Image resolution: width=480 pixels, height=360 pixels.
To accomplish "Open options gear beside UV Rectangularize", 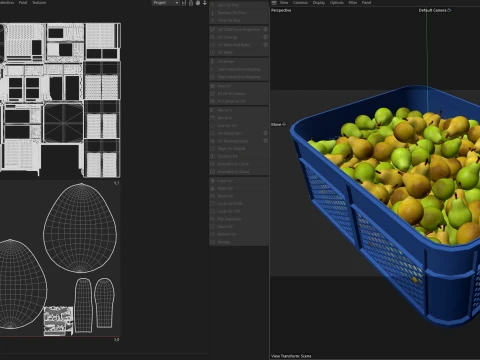I will (x=265, y=141).
